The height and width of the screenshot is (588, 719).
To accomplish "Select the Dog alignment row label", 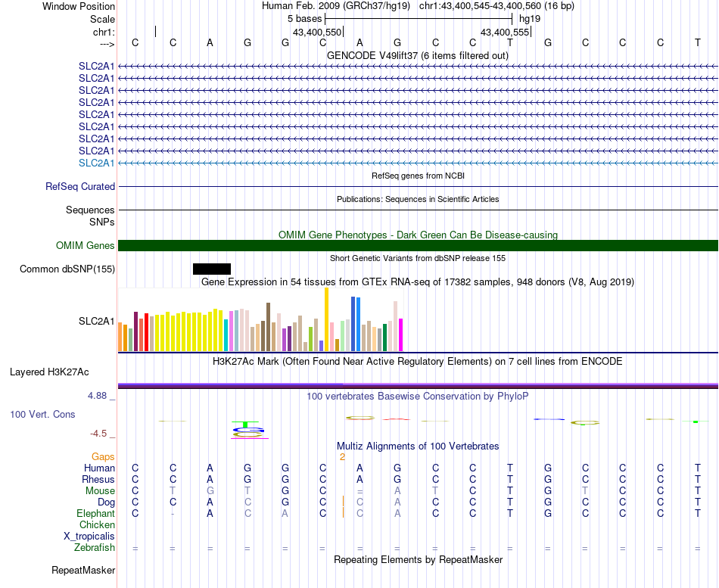I will 107,502.
